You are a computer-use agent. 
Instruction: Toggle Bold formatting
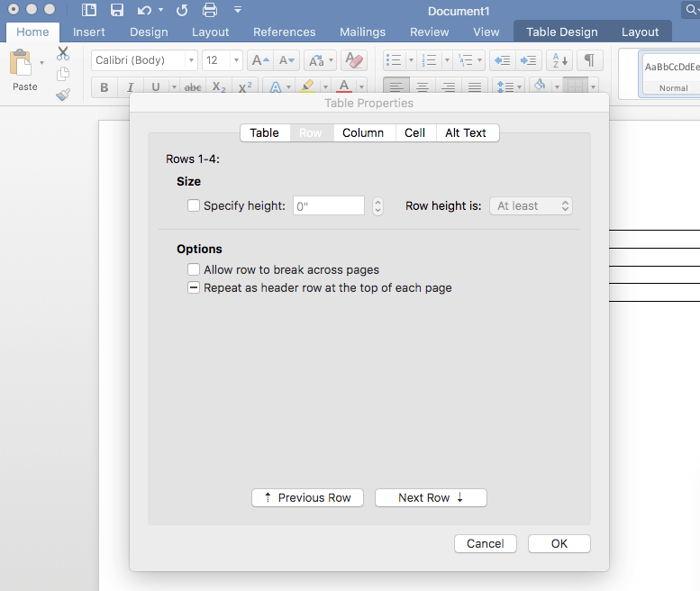point(105,87)
